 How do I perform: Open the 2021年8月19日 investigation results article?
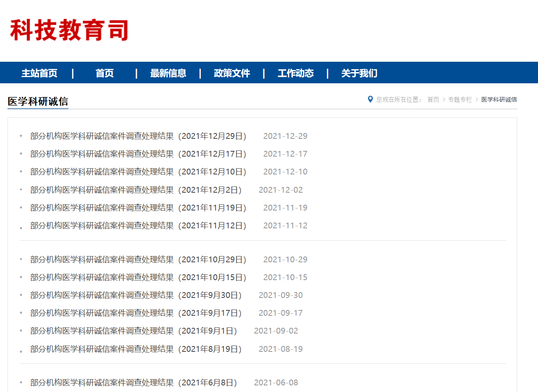pyautogui.click(x=136, y=349)
